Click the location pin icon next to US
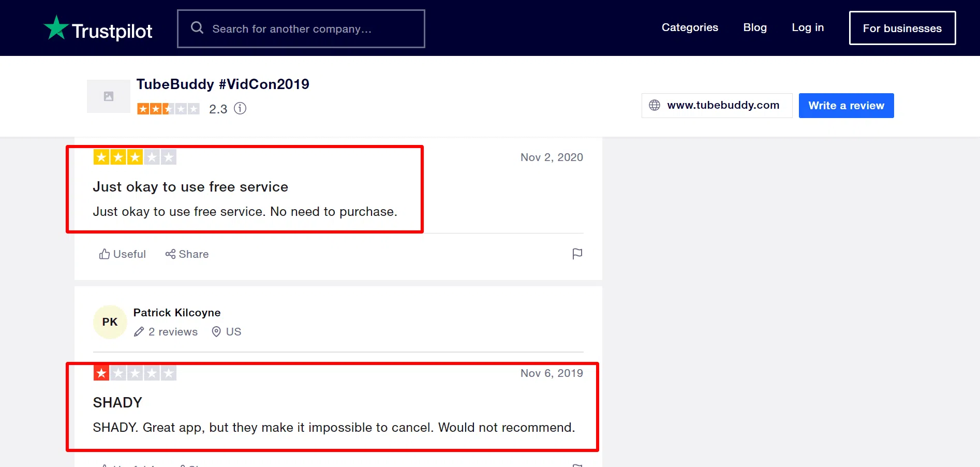The width and height of the screenshot is (980, 467). [x=216, y=332]
